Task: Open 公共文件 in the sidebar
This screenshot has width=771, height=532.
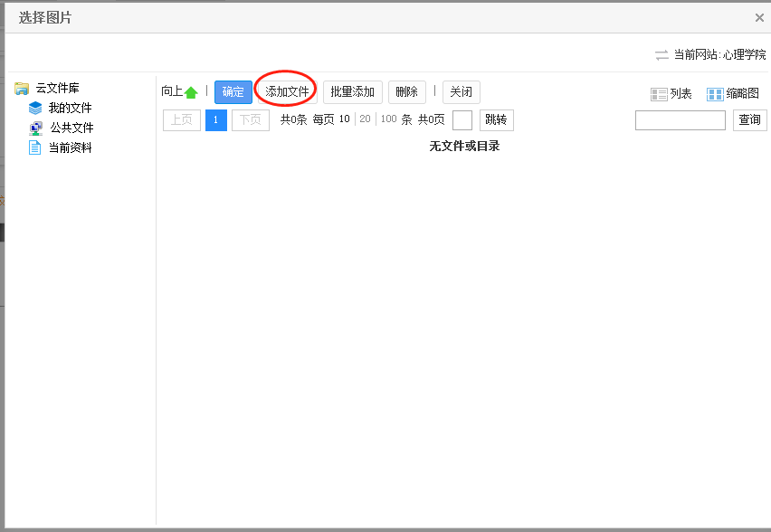Action: [71, 128]
